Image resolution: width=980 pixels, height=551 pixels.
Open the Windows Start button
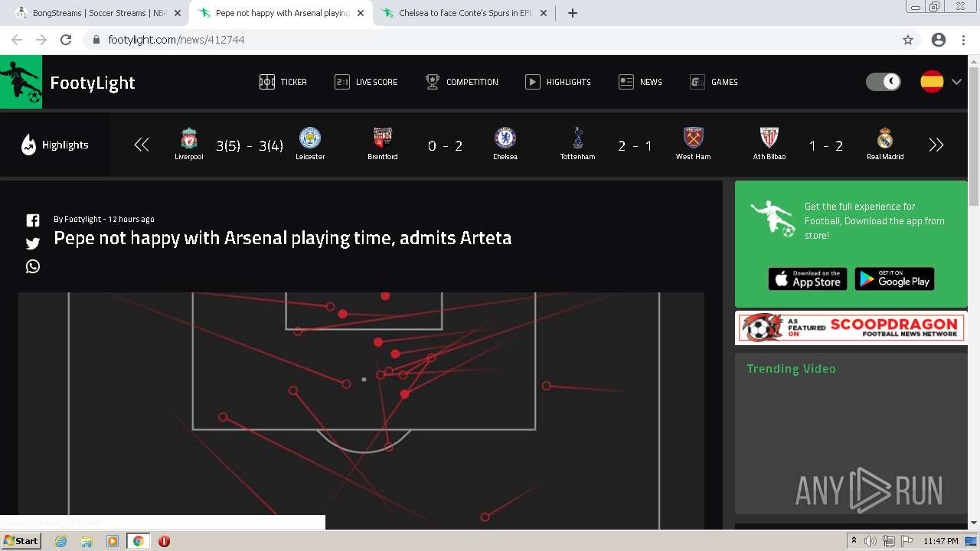(x=21, y=541)
